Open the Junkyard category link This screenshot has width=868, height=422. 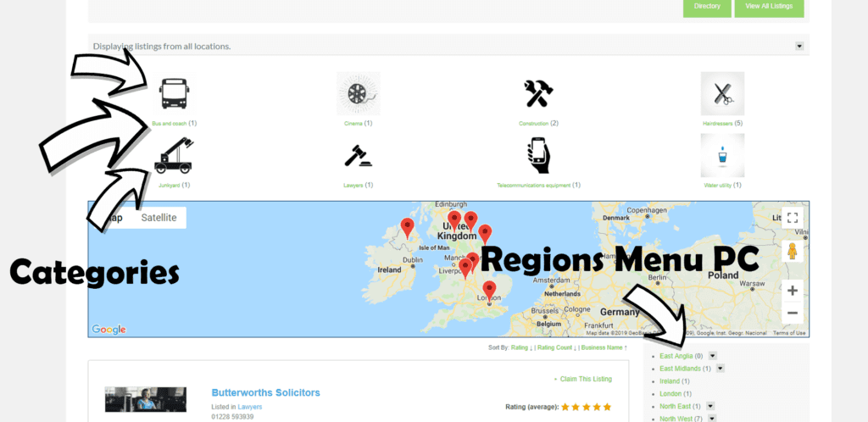(169, 186)
